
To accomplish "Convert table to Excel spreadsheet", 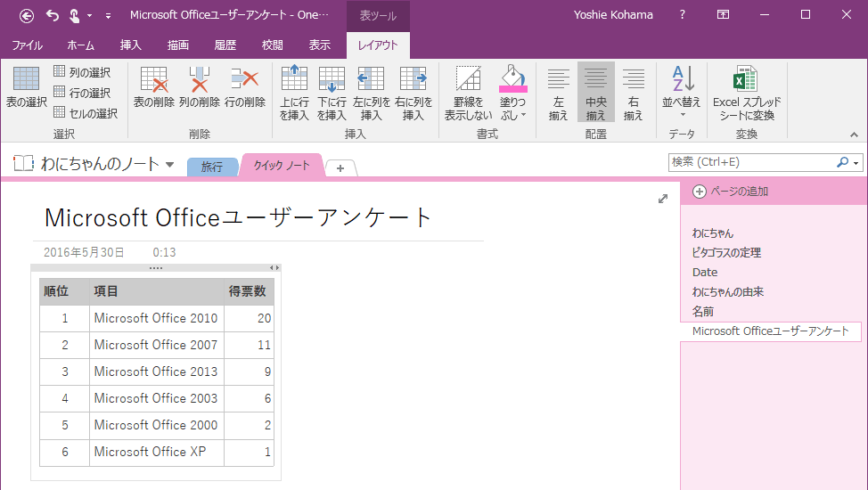I will pyautogui.click(x=747, y=93).
